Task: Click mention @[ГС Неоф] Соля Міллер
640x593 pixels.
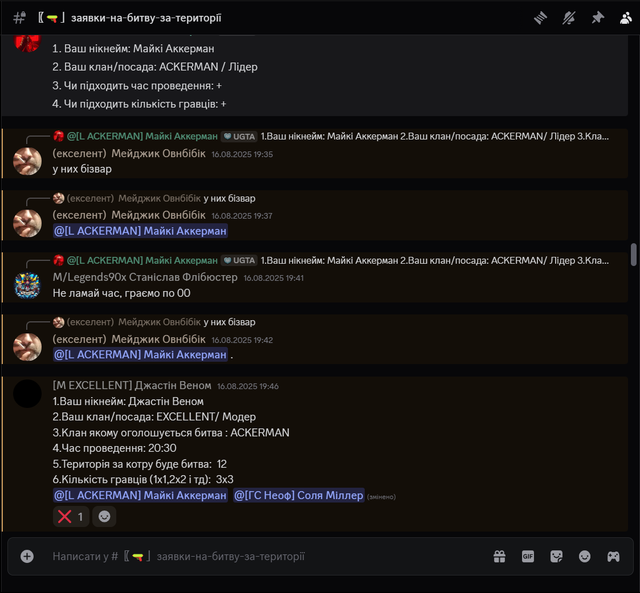Action: coord(298,495)
